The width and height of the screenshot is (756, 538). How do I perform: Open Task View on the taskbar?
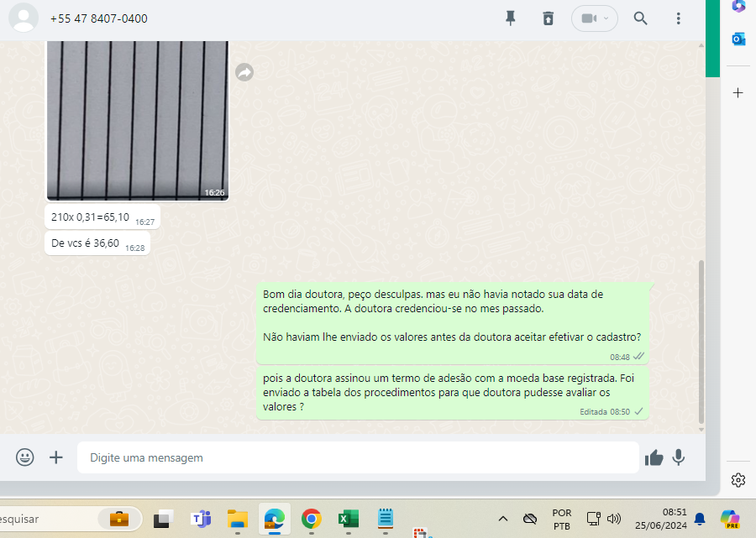point(164,519)
